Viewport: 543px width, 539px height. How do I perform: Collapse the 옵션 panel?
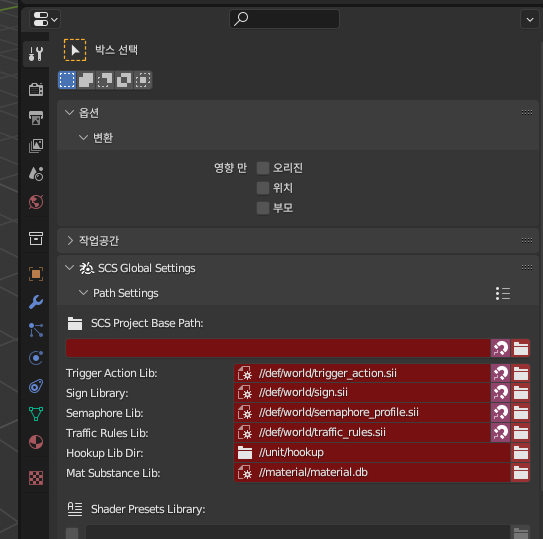point(70,113)
